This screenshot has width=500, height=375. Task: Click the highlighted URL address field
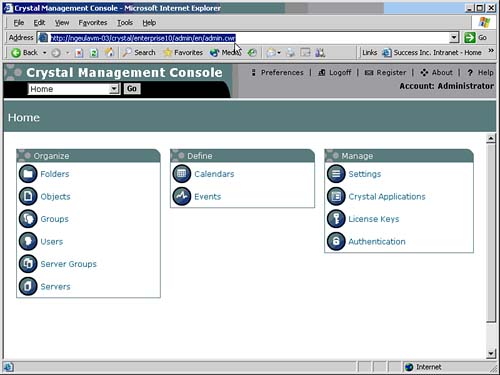[248, 38]
